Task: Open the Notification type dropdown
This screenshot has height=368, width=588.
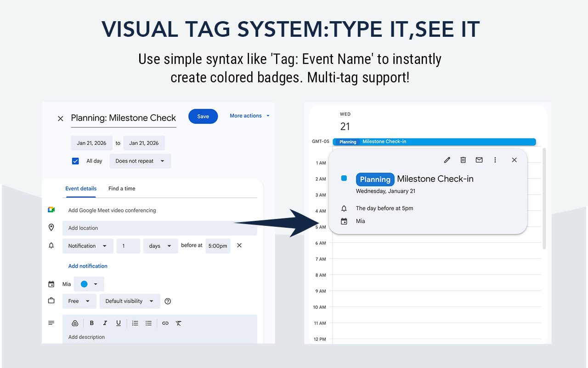Action: [x=88, y=246]
